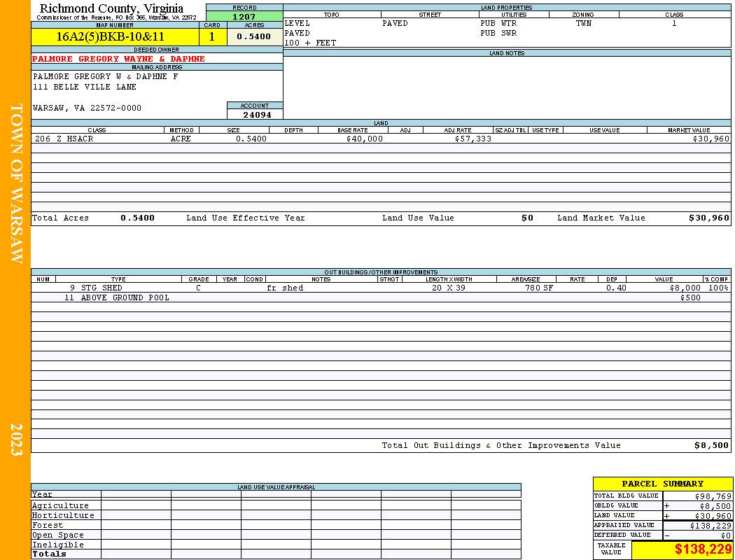The image size is (735, 560).
Task: Click the PARCEL SUMMARY header
Action: pos(662,484)
